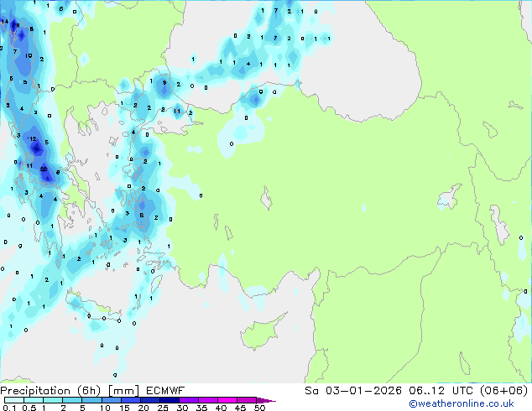The height and width of the screenshot is (411, 532).
Task: Click the '06..12 UTC (06+06)' time label
Action: click(468, 391)
